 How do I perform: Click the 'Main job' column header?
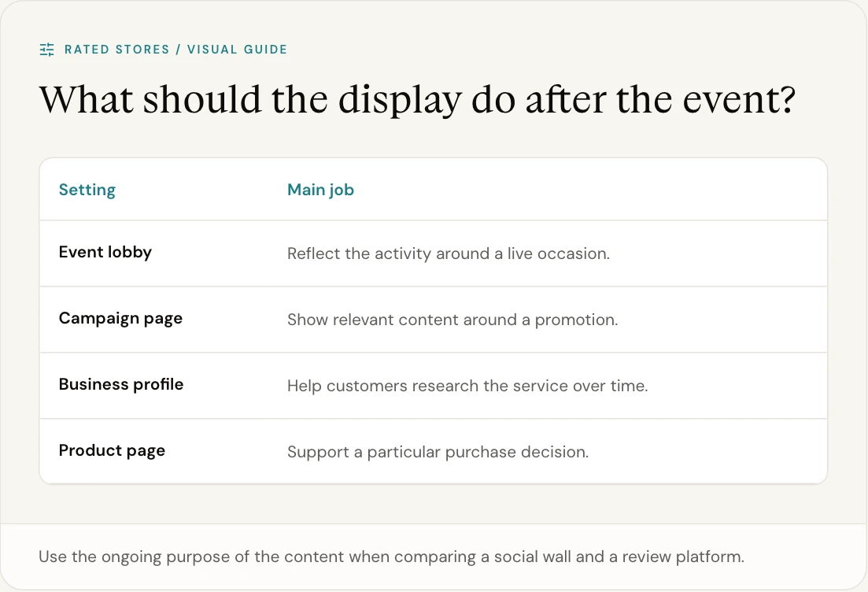pyautogui.click(x=320, y=190)
